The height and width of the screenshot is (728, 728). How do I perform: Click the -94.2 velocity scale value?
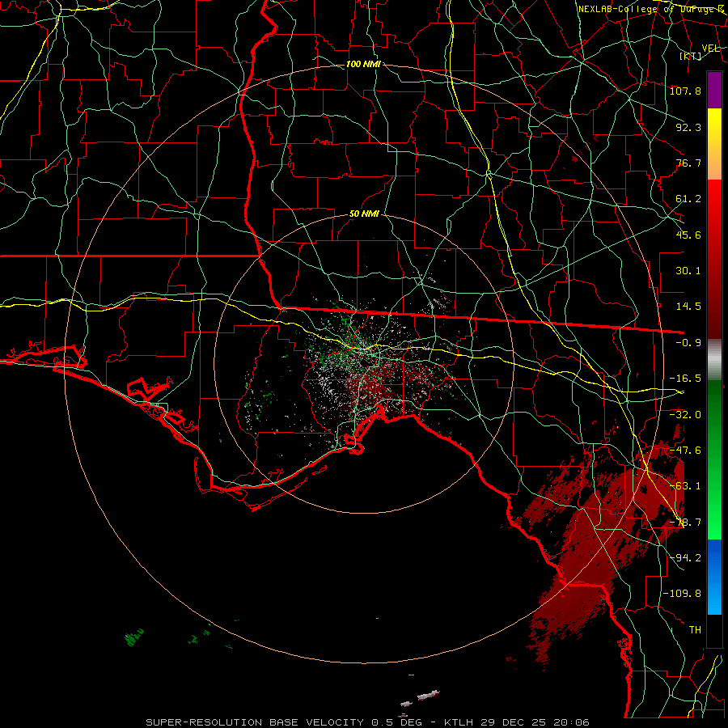click(685, 558)
